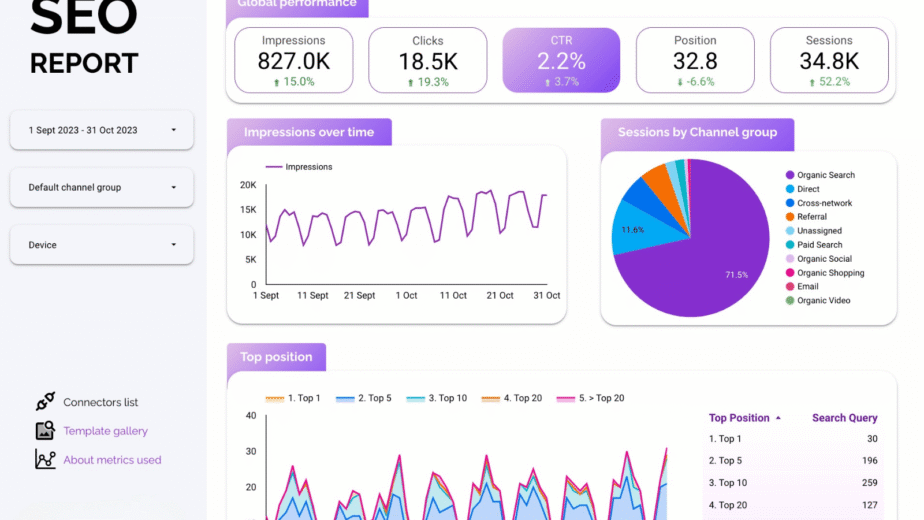This screenshot has height=520, width=924.
Task: Open the date range dropdown
Action: (102, 130)
